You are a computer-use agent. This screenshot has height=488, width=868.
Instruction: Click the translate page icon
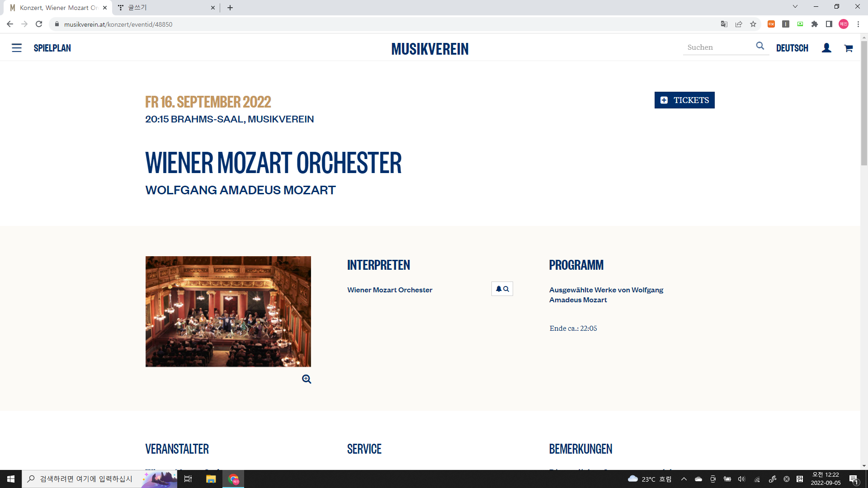click(x=724, y=24)
